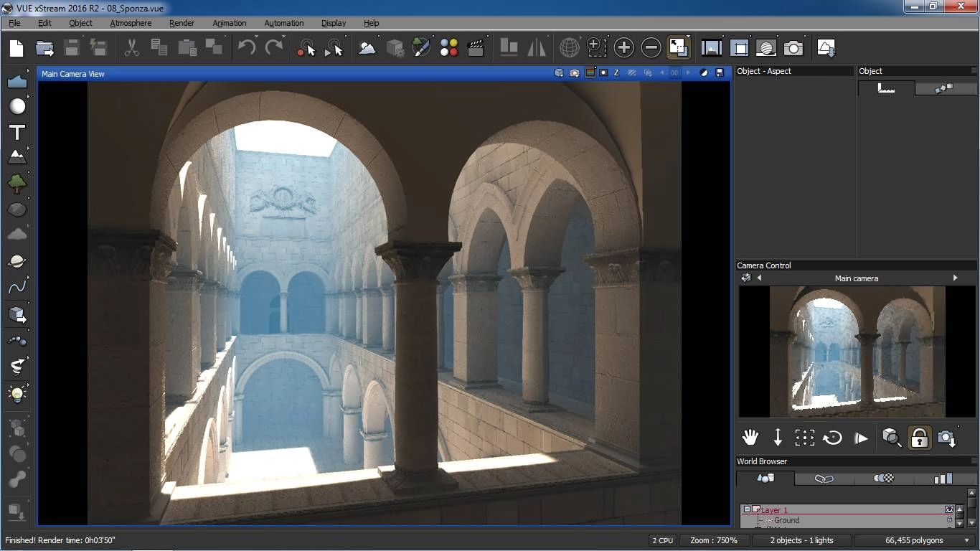Open the Display menu
The width and height of the screenshot is (980, 551).
334,23
